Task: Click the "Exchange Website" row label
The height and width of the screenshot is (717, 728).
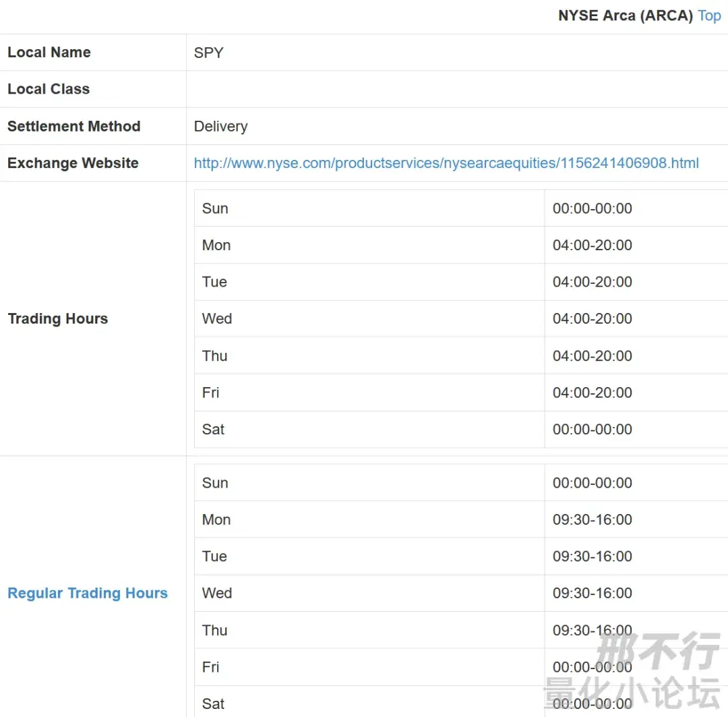Action: [73, 163]
